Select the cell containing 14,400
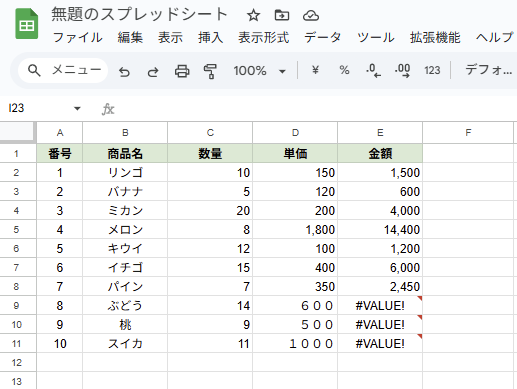 (380, 229)
